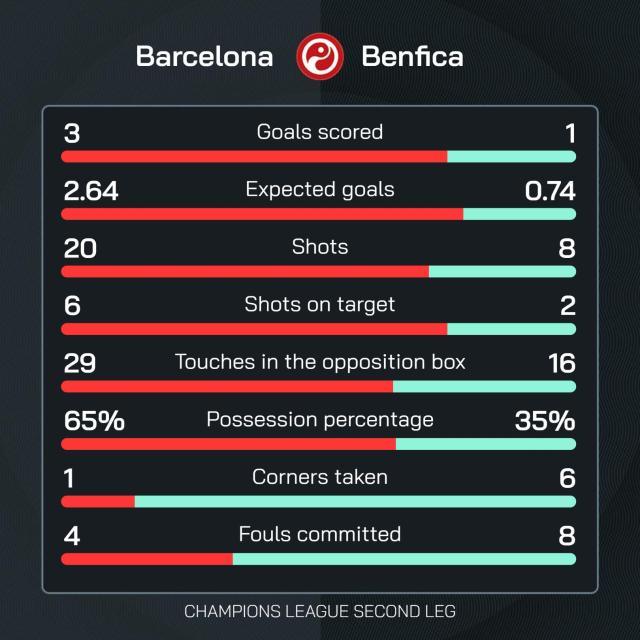Click Benfica's 6 corners value
640x640 pixels.
567,478
